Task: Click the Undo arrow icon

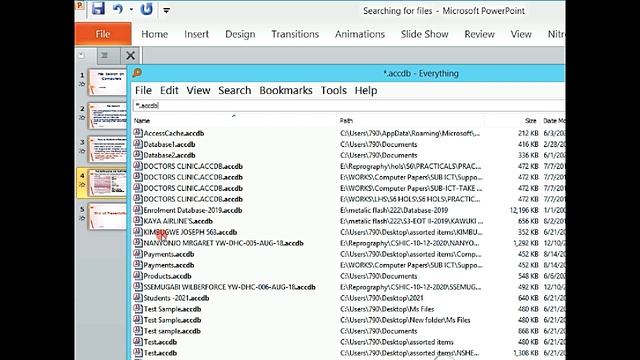Action: click(118, 9)
